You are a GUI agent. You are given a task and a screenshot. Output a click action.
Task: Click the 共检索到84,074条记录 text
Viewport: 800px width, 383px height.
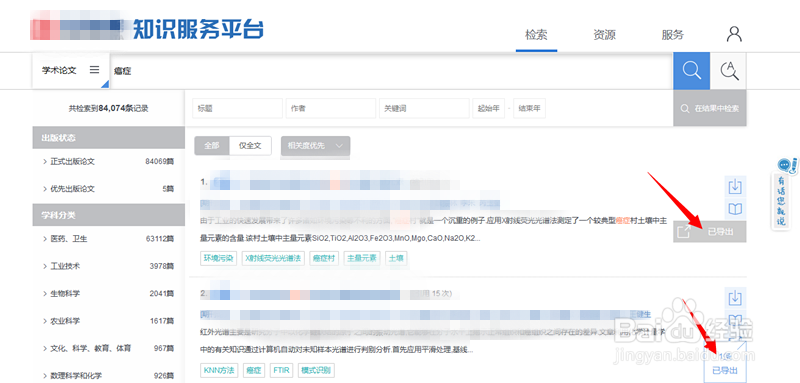pyautogui.click(x=109, y=109)
